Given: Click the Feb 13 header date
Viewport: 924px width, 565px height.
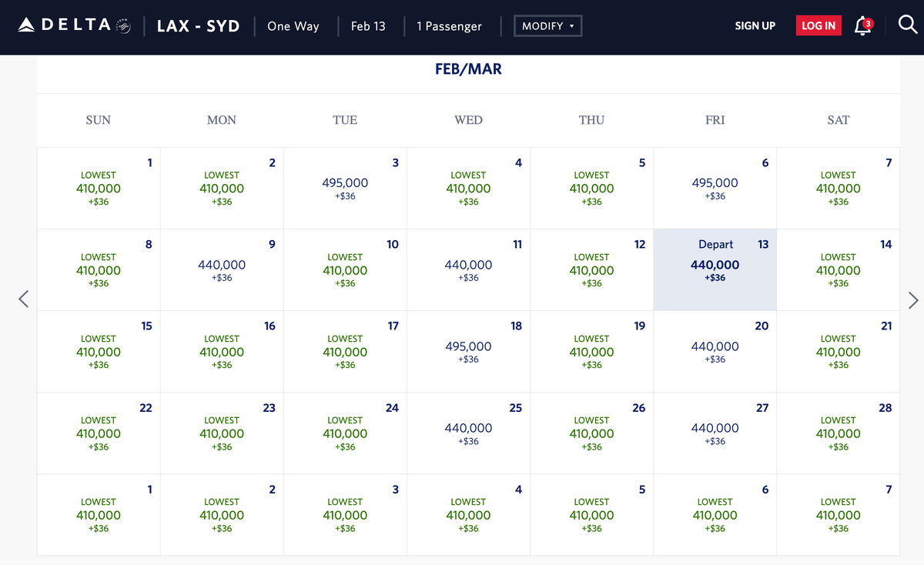Looking at the screenshot, I should click(368, 25).
